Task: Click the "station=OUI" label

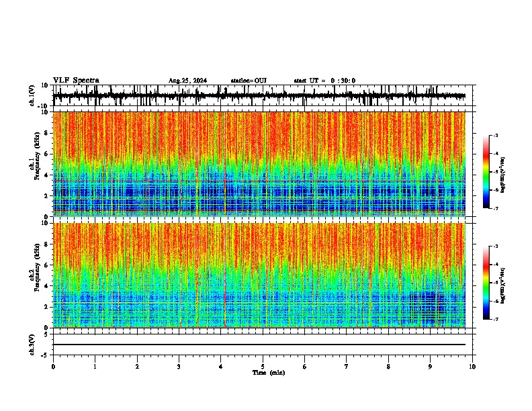Action: [x=249, y=81]
